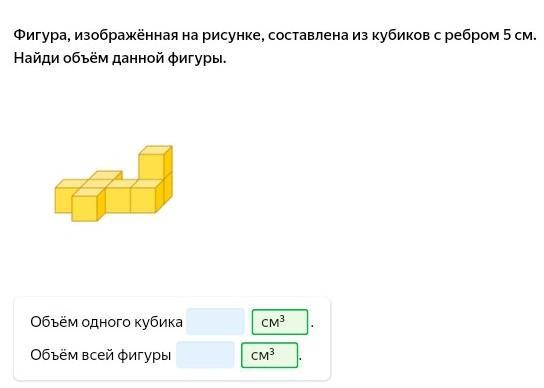Click the input field for one cube's volume
Image resolution: width=544 pixels, height=388 pixels.
coord(215,322)
